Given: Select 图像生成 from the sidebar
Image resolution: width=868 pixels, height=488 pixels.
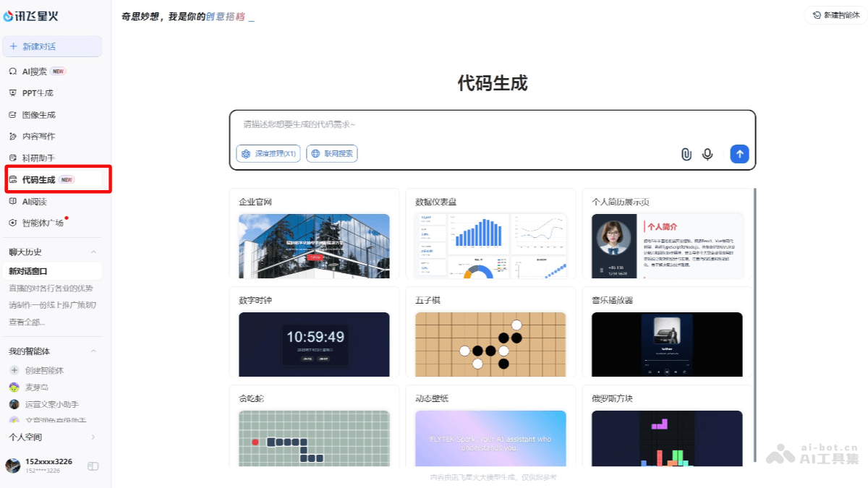Looking at the screenshot, I should 38,115.
